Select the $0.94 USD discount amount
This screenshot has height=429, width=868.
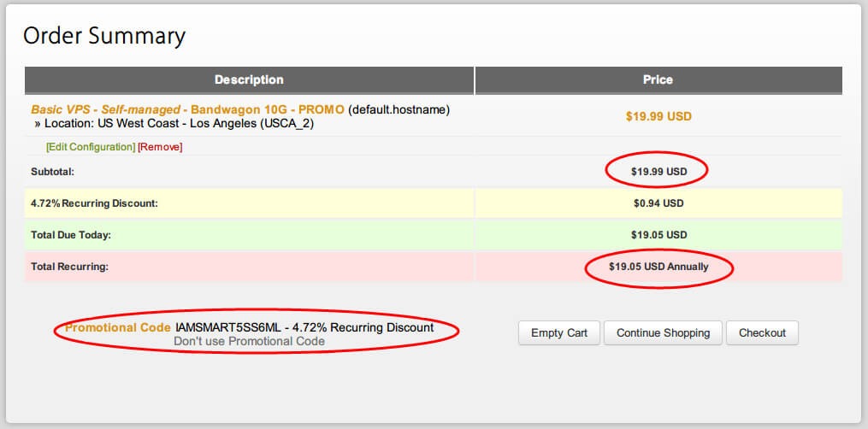tap(658, 203)
